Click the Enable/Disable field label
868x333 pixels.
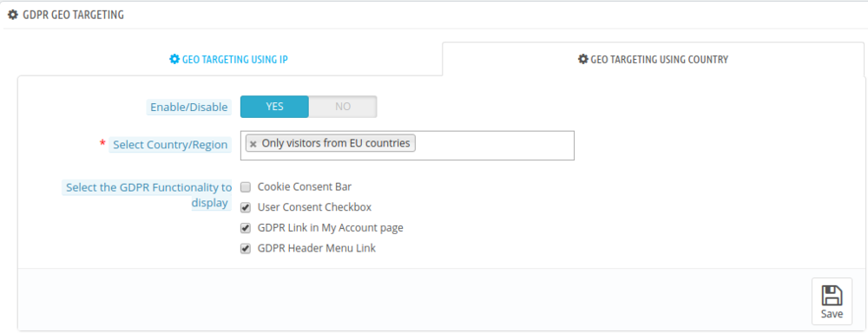coord(188,108)
